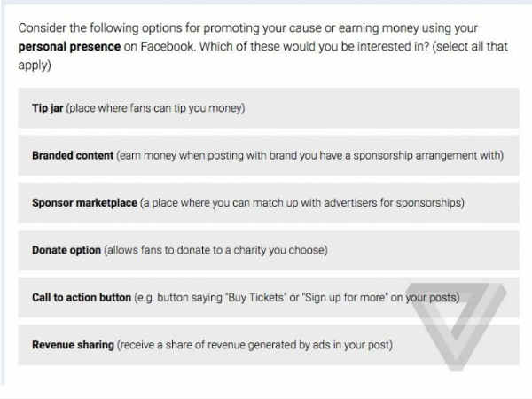Viewport: 532px width, 399px height.
Task: Click the 'donate to a charity' description
Action: pos(215,250)
